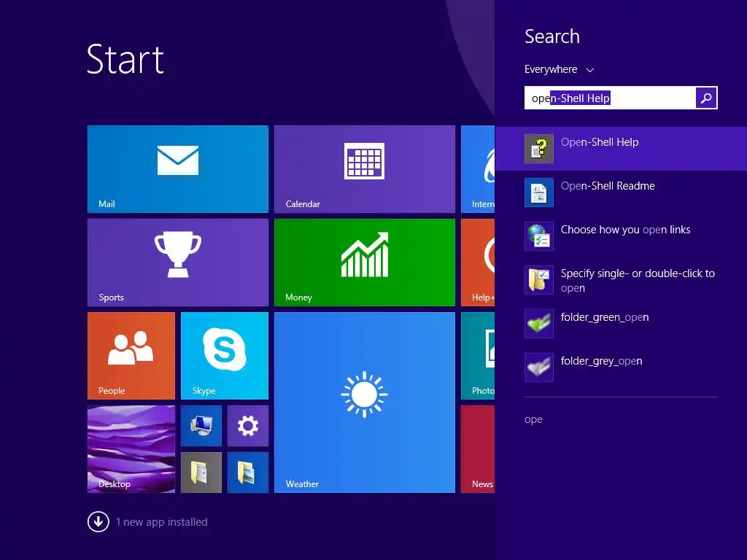
Task: Open the Mail tile
Action: click(178, 169)
